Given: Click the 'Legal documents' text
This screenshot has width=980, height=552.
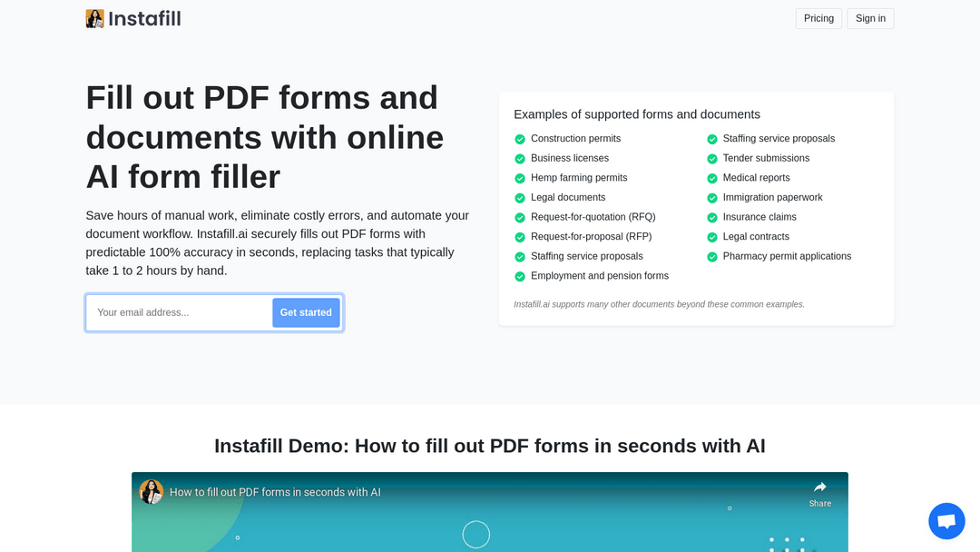Looking at the screenshot, I should coord(568,197).
